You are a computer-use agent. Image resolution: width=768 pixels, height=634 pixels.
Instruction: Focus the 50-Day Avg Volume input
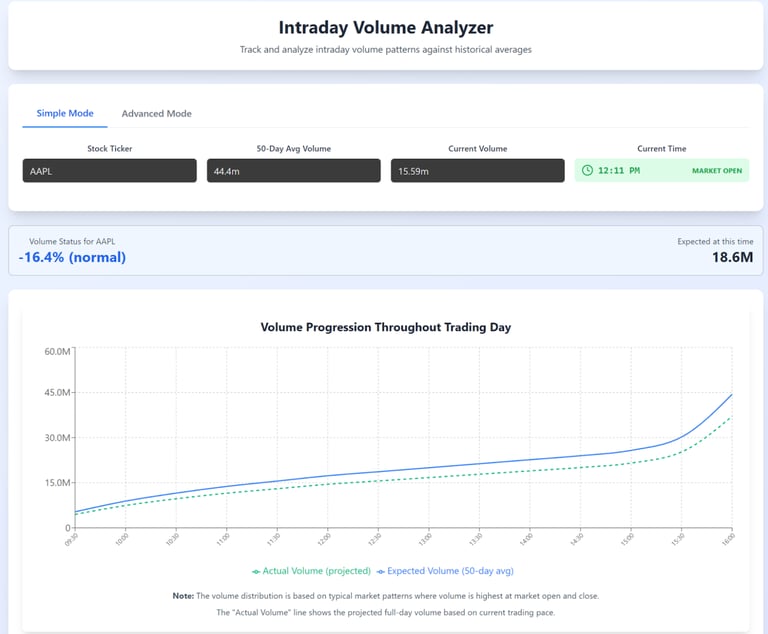click(x=293, y=171)
